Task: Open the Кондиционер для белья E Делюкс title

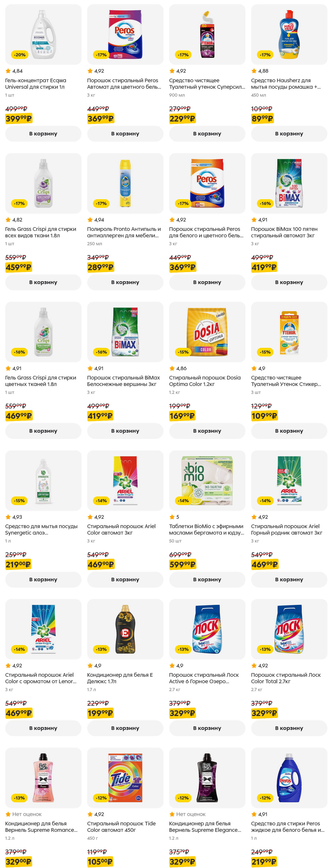Action: (120, 678)
